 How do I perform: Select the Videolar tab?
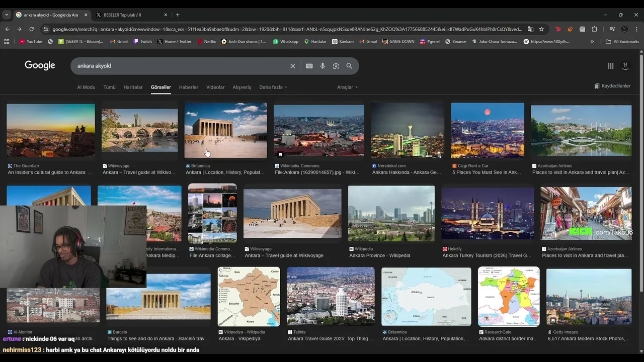[x=215, y=87]
